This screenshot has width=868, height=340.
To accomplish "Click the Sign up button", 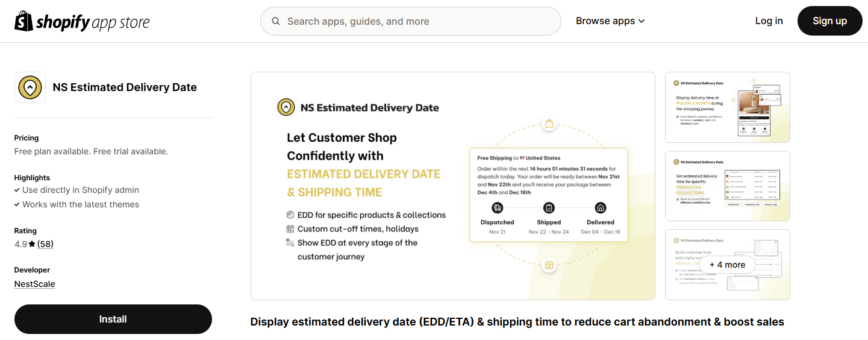I will click(830, 21).
